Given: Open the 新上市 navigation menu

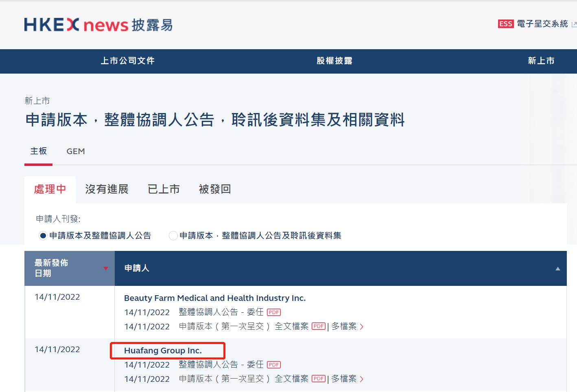Looking at the screenshot, I should pyautogui.click(x=541, y=61).
